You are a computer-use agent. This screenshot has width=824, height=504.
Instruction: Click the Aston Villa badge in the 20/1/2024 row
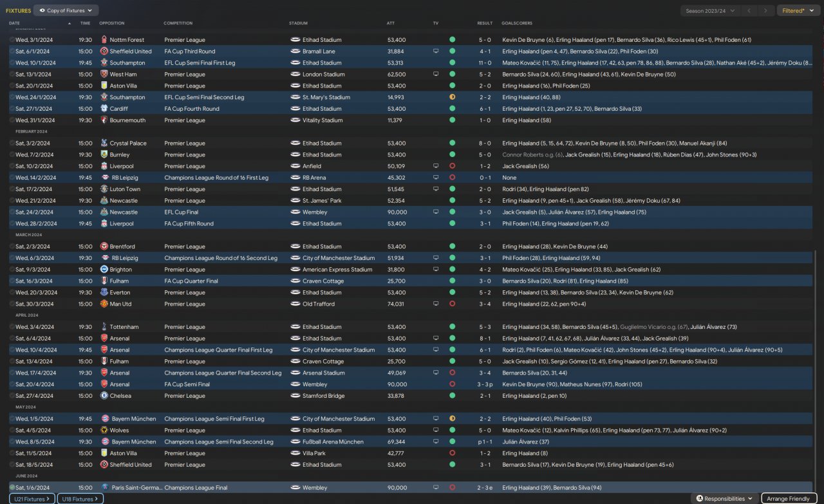pyautogui.click(x=104, y=86)
